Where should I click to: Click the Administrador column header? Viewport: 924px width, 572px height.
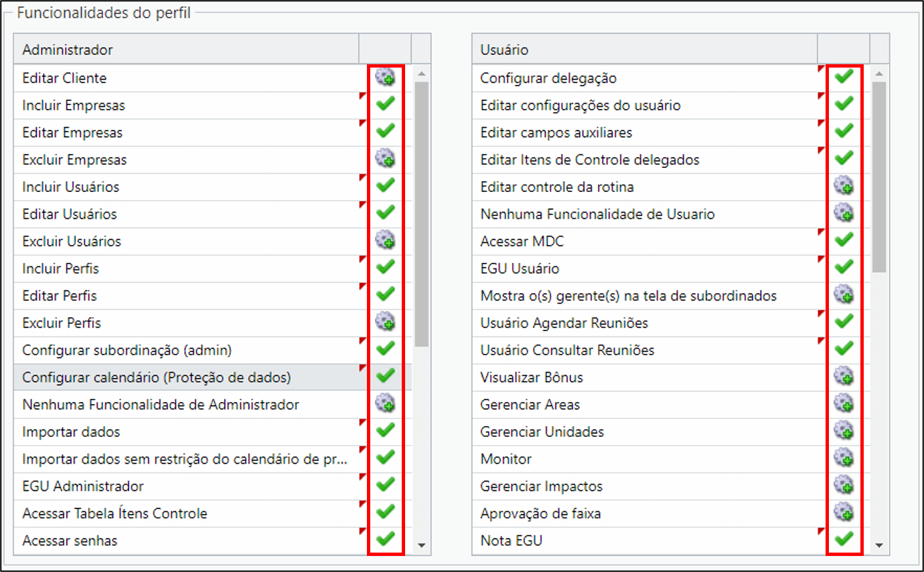(186, 50)
